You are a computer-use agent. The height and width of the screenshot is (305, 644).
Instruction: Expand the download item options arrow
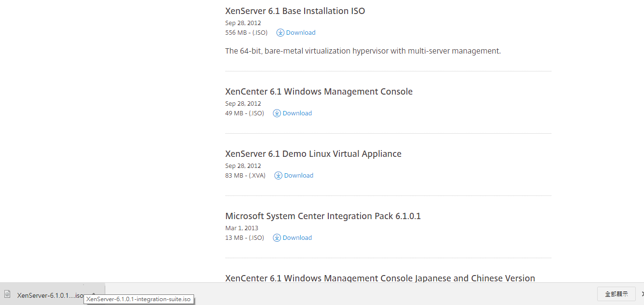[94, 294]
